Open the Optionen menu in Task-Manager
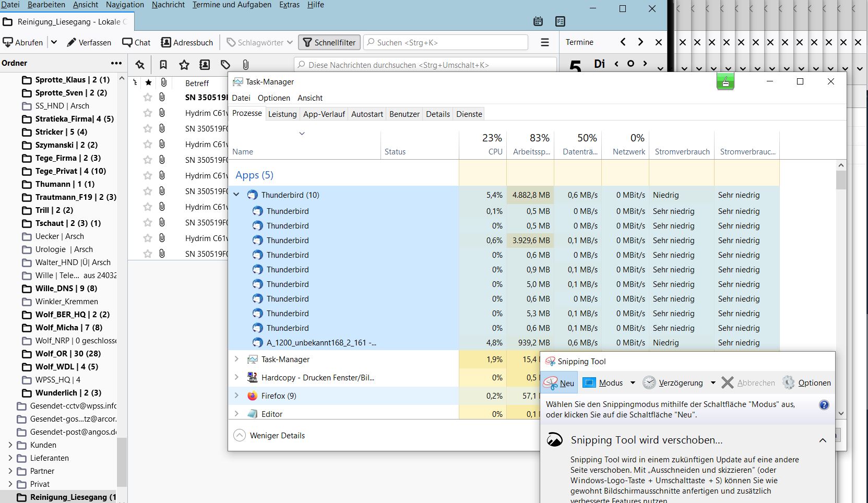Screen dimensions: 868x503 click(274, 98)
